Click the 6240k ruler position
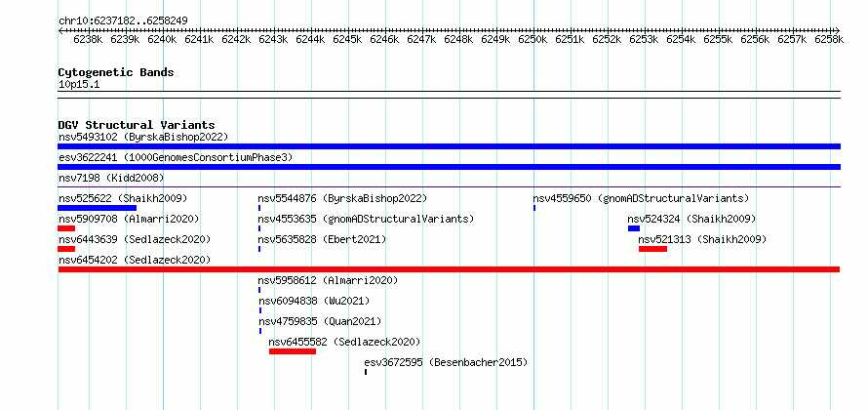868x410 pixels. click(162, 39)
